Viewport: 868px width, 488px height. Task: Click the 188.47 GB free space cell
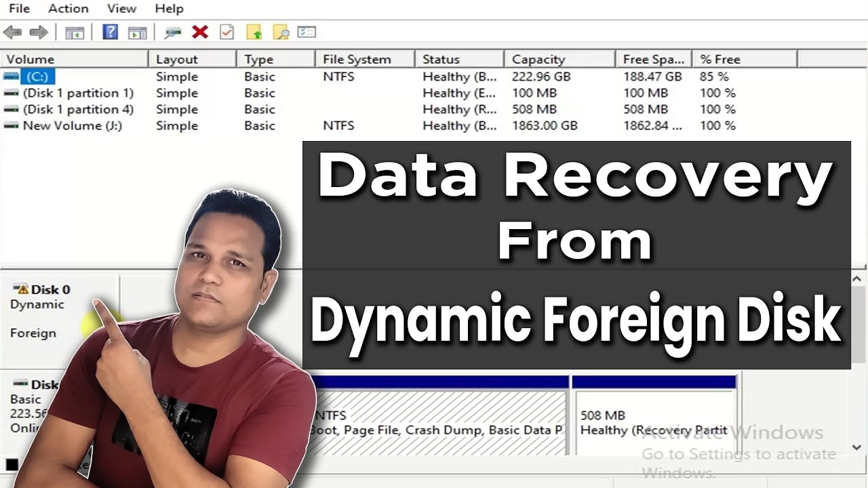(x=652, y=77)
